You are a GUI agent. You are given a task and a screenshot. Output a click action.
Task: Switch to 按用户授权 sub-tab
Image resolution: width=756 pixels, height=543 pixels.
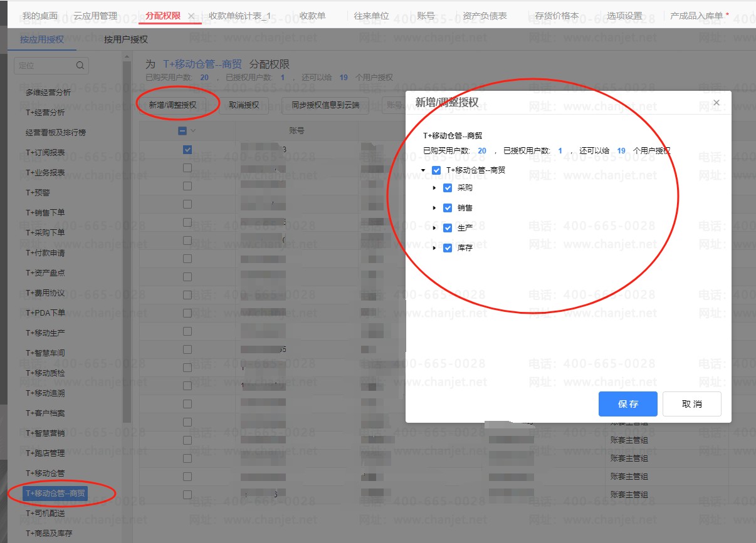click(126, 39)
